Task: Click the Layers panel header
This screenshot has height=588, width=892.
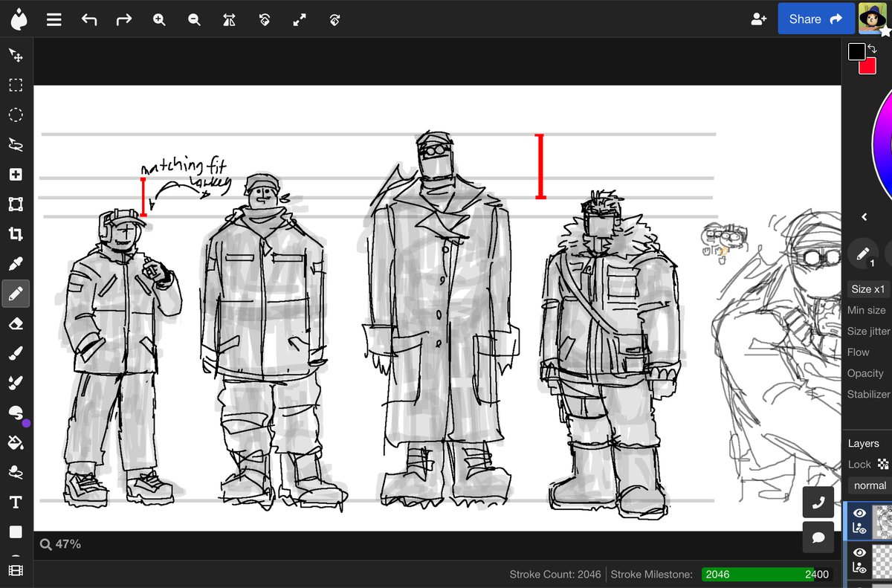Action: pos(864,443)
